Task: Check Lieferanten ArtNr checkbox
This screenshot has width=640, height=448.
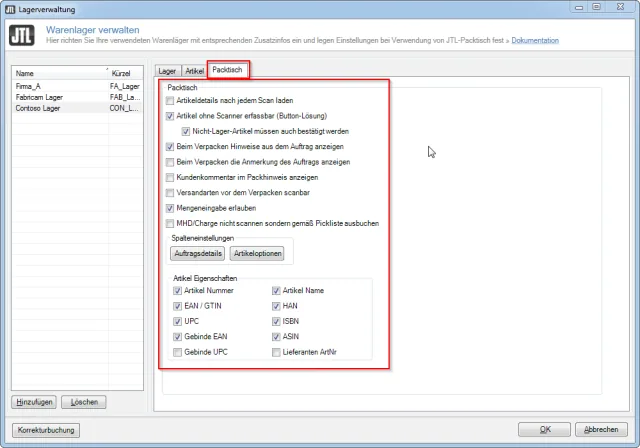Action: click(x=276, y=352)
